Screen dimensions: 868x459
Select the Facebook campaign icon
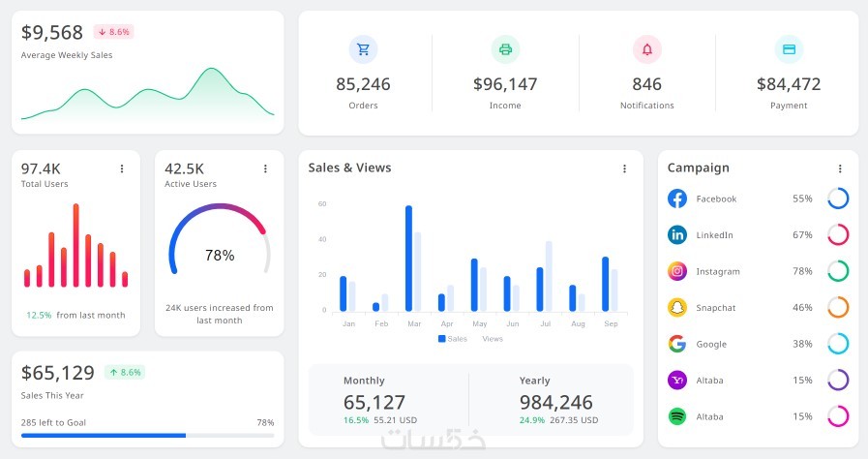(x=677, y=199)
